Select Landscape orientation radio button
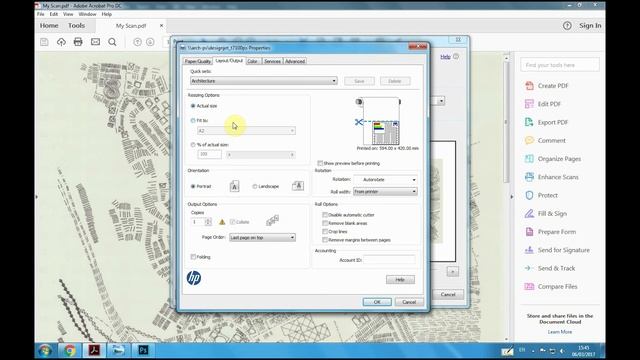Screen dimensions: 640x360 255,186
